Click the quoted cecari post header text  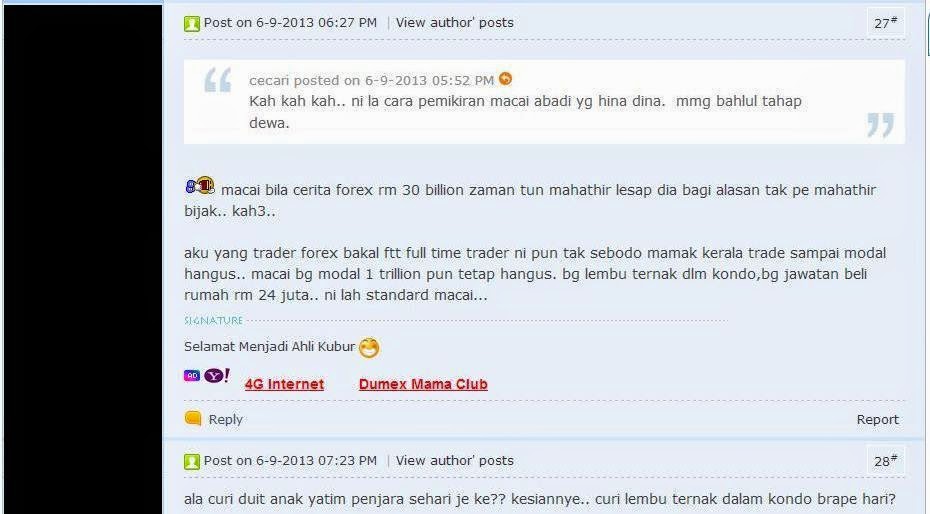tap(371, 80)
